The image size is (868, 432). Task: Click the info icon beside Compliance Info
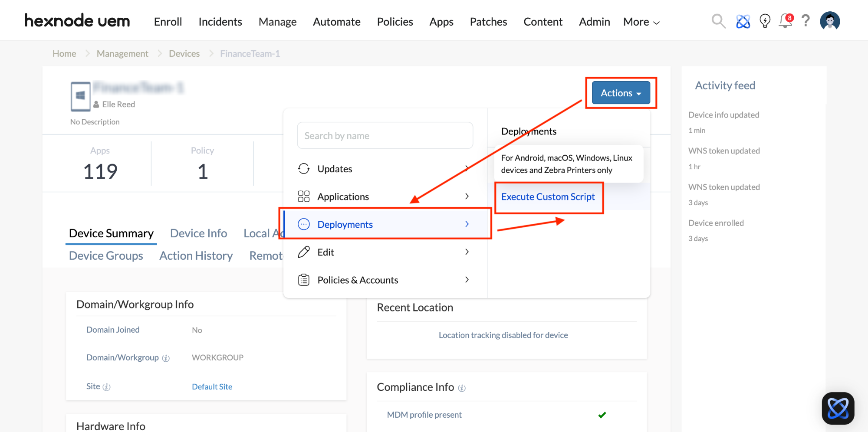(x=462, y=388)
